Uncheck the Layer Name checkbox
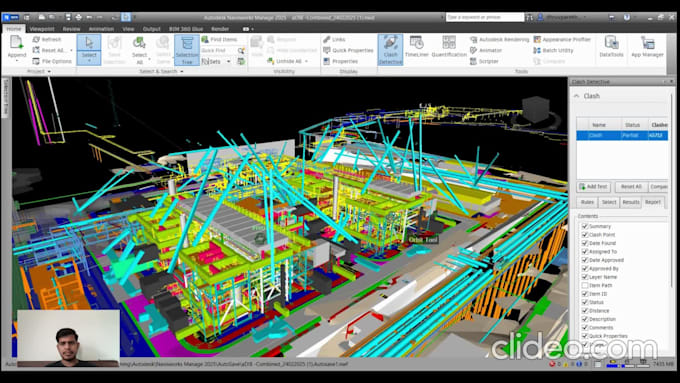The width and height of the screenshot is (680, 383). point(585,277)
